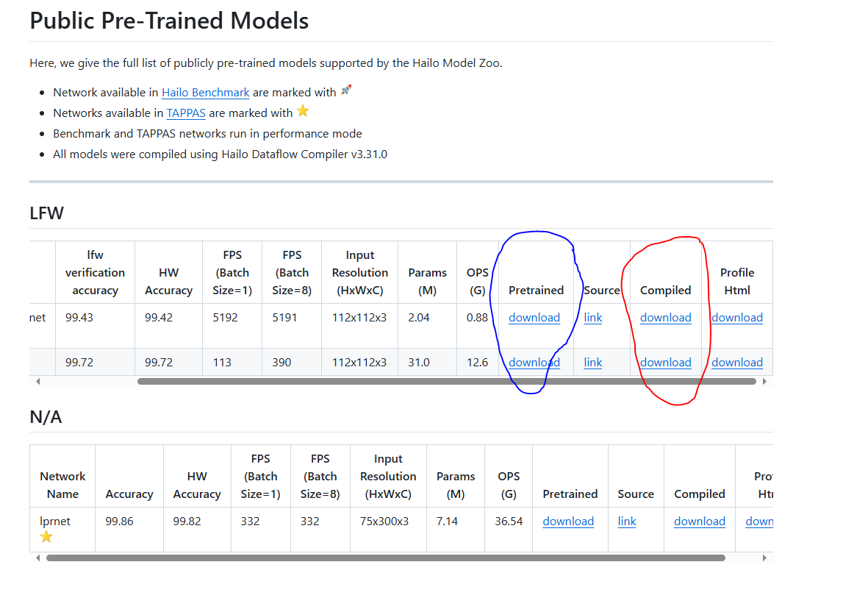This screenshot has height=598, width=868.
Task: Download the compiled lprnet model
Action: 699,521
